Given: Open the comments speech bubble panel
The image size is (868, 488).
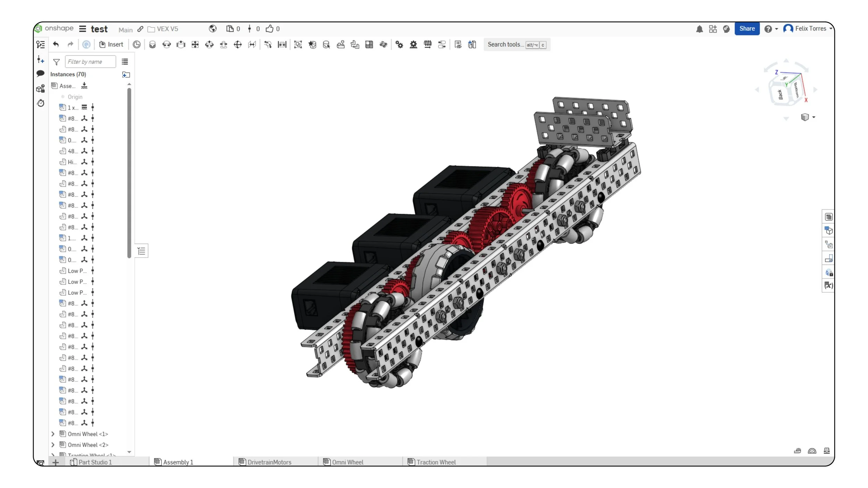Looking at the screenshot, I should coord(40,73).
